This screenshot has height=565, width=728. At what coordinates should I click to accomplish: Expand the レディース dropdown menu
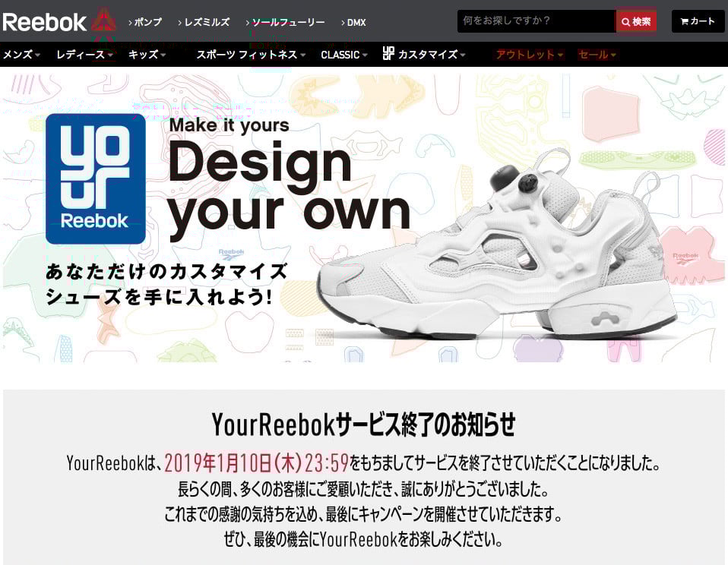84,54
